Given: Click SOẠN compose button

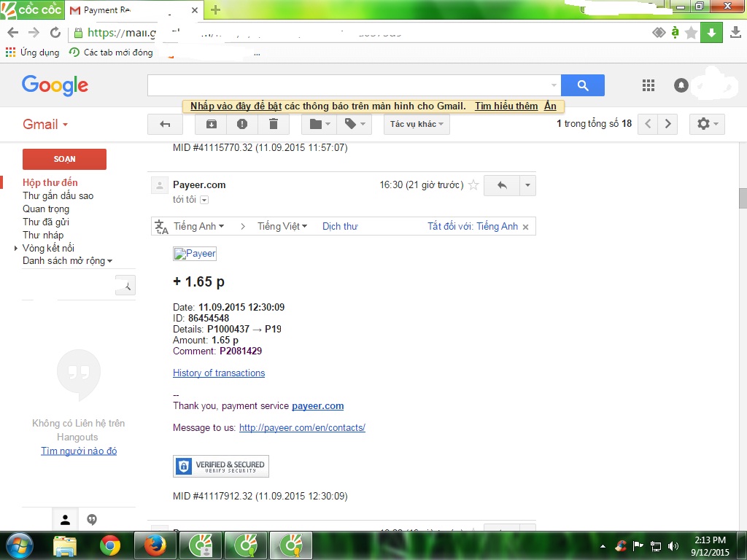Looking at the screenshot, I should [64, 159].
